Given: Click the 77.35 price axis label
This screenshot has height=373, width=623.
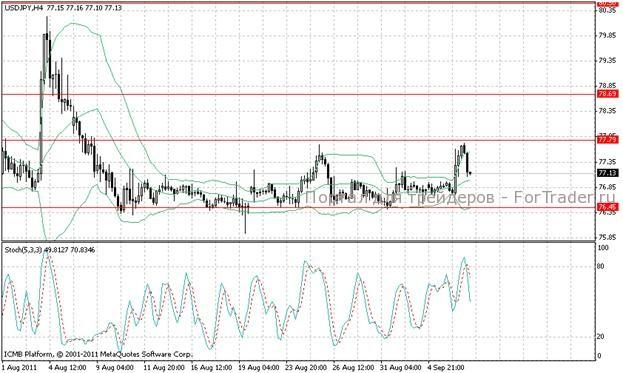Looking at the screenshot, I should (607, 162).
